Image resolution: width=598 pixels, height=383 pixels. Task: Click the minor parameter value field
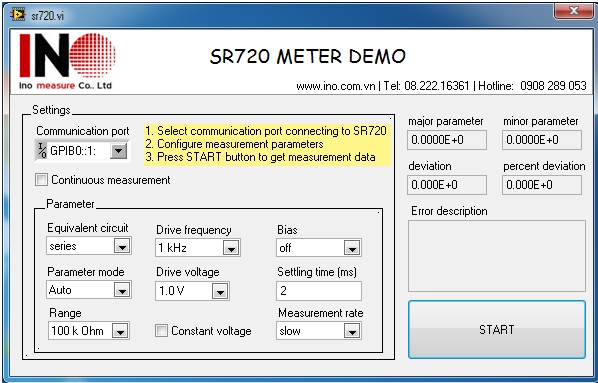coord(542,140)
